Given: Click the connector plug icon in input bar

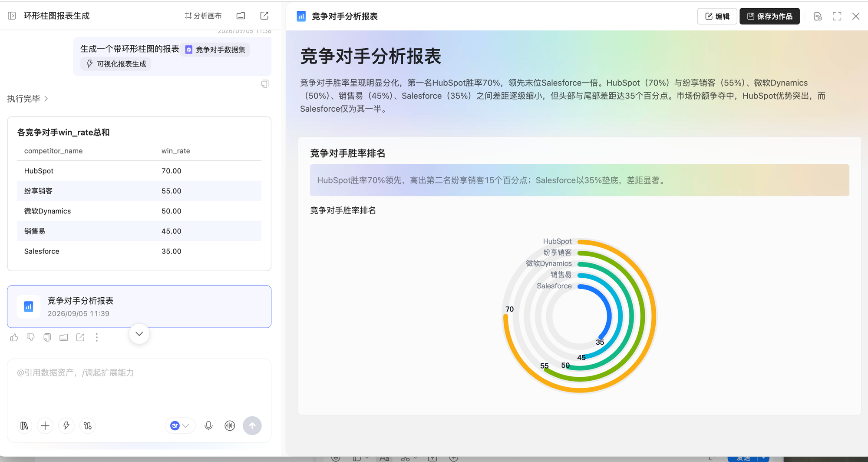Looking at the screenshot, I should pos(88,425).
